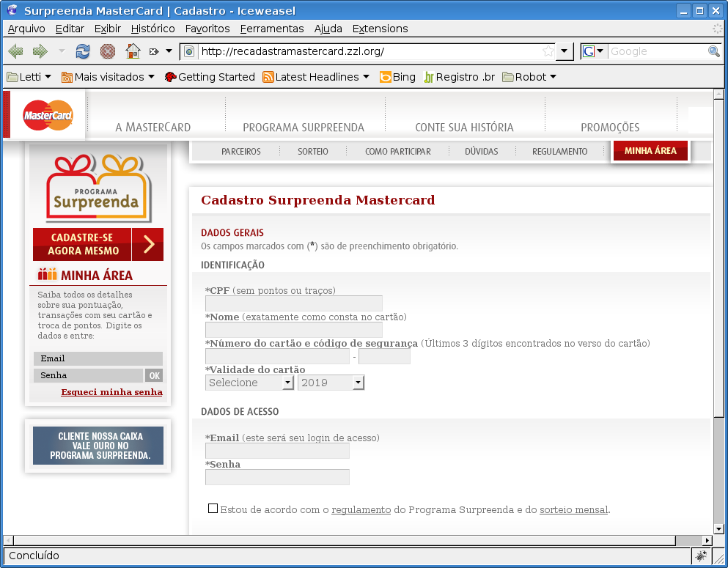Open the sorteio mensal link
Image resolution: width=728 pixels, height=568 pixels.
pyautogui.click(x=574, y=510)
